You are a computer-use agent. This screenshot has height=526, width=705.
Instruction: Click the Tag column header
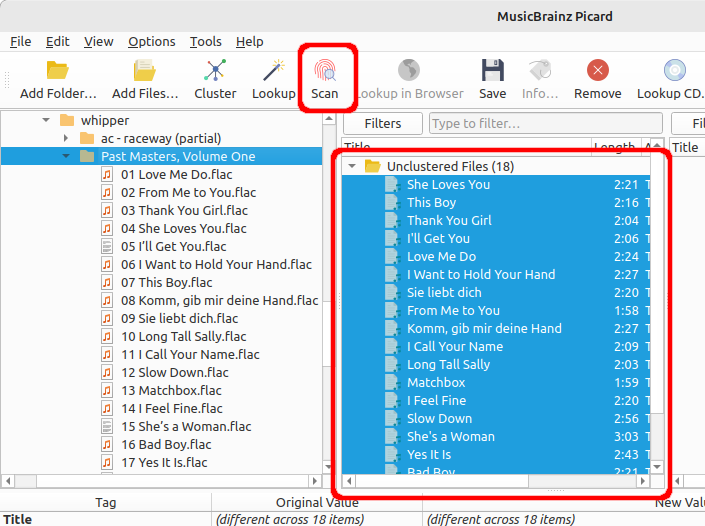click(106, 502)
